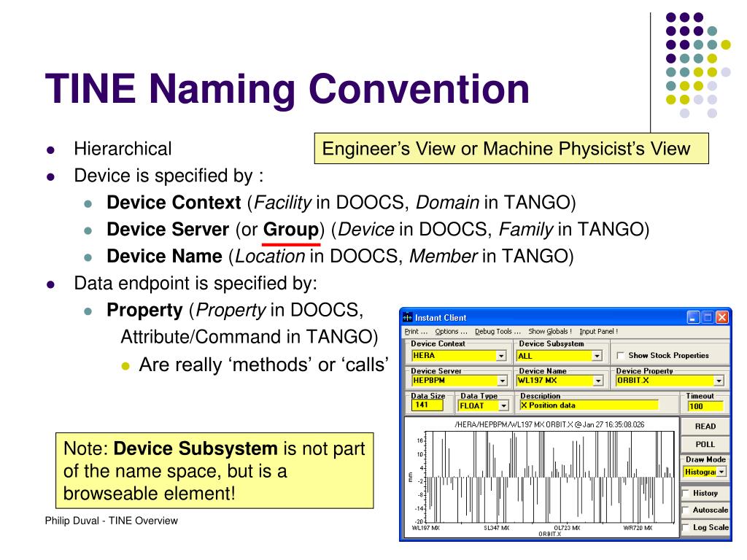Click the Description field with X Position data
747x560 pixels.
(x=589, y=405)
